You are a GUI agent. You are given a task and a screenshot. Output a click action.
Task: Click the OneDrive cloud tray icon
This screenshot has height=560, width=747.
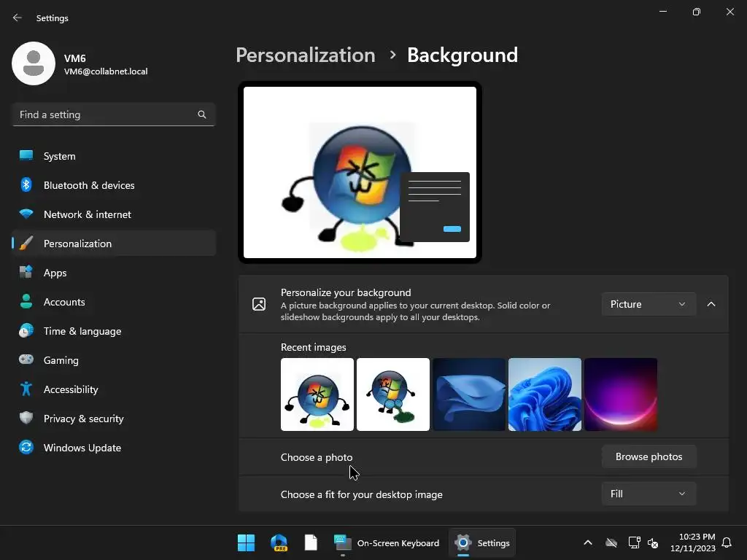(x=611, y=542)
